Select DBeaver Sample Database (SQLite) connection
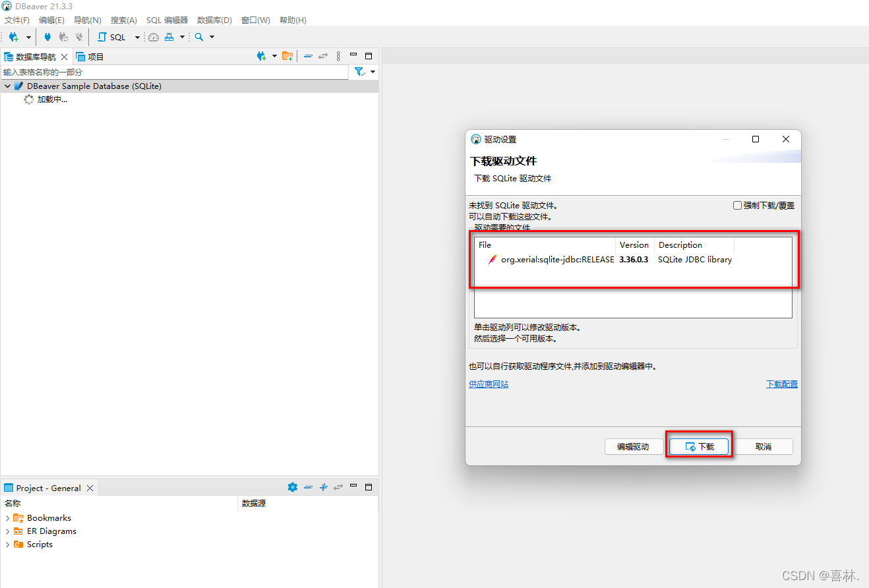This screenshot has height=588, width=869. 94,86
